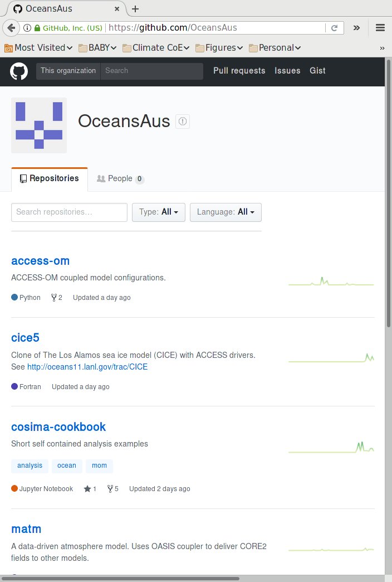Click the fork count for cosima-cookbook
This screenshot has height=582, width=392.
112,489
